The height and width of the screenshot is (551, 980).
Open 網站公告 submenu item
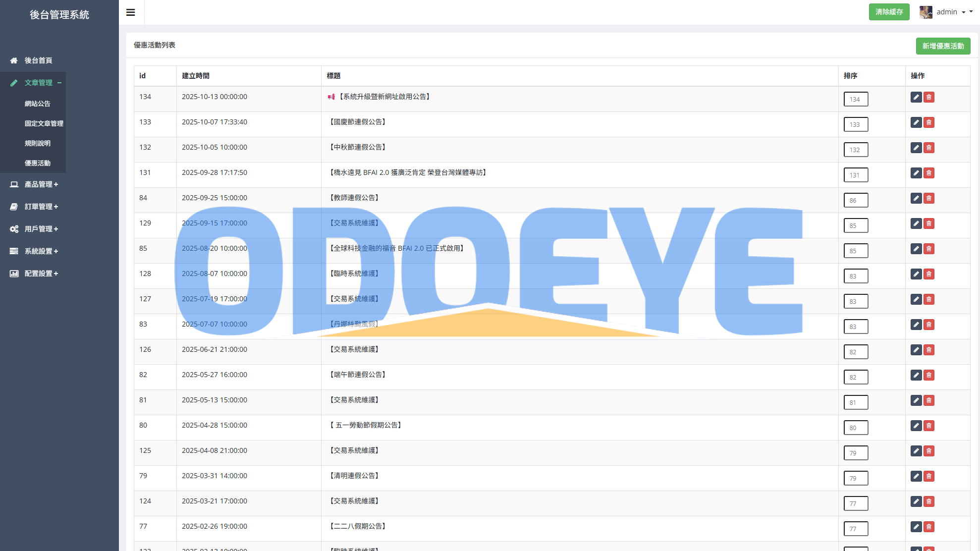pos(38,104)
